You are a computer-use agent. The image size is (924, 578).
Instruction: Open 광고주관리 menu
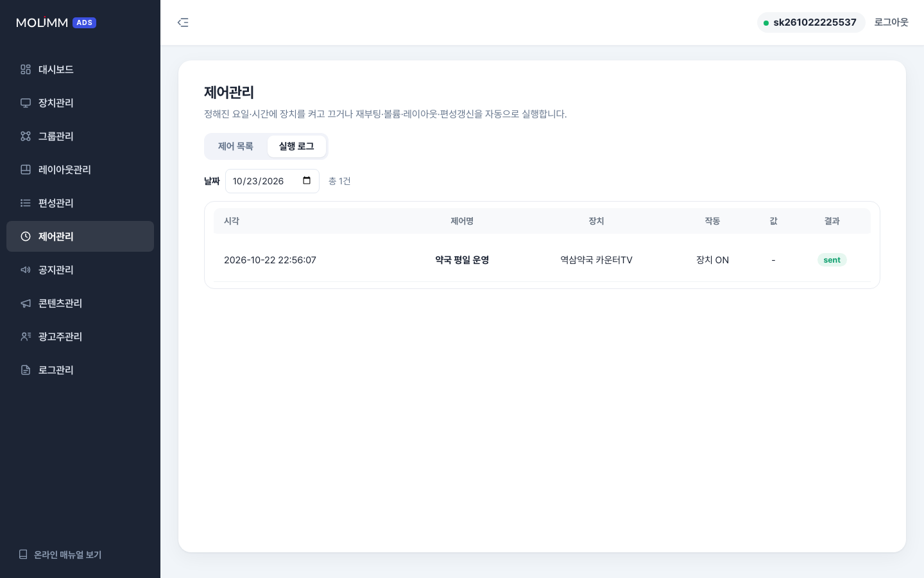80,337
